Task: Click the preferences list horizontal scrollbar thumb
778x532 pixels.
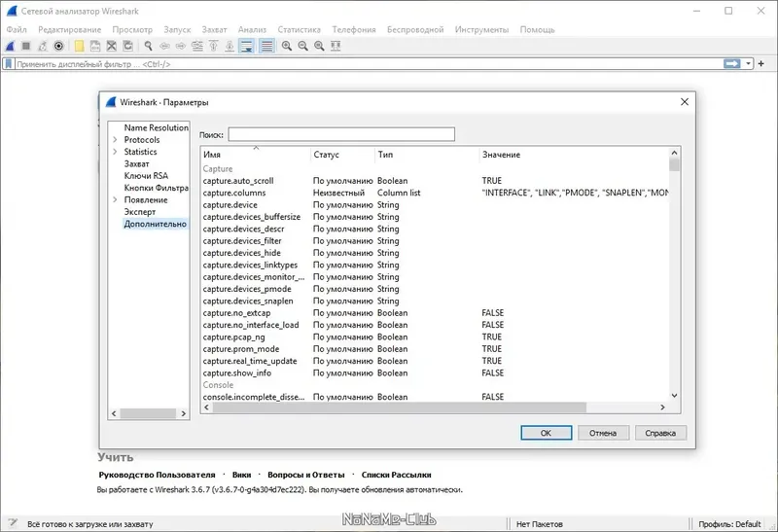Action: pos(400,408)
